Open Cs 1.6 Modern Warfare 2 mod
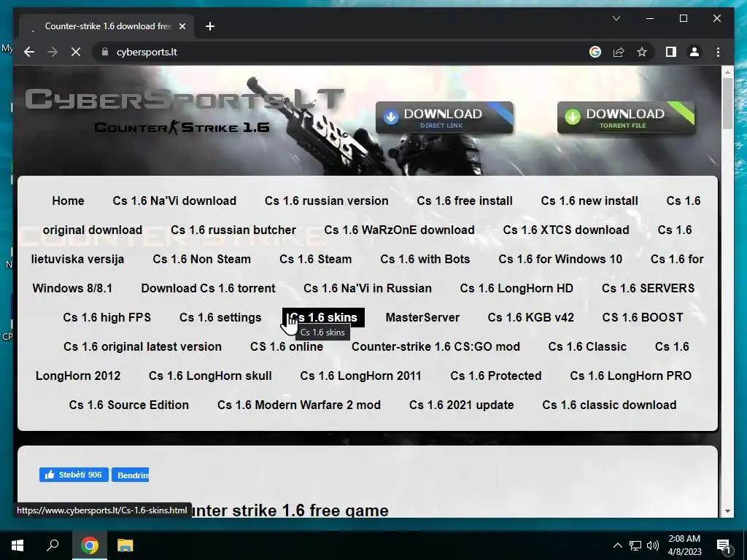The image size is (747, 560). (298, 404)
